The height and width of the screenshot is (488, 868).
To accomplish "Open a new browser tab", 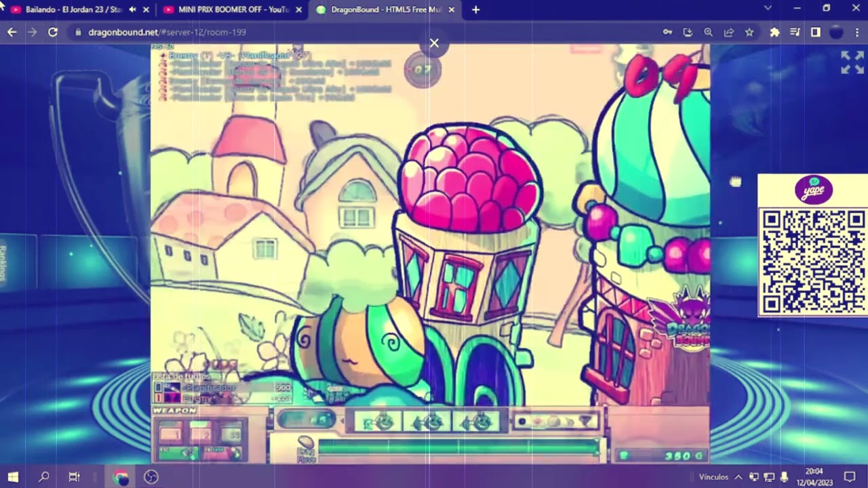I will click(475, 9).
